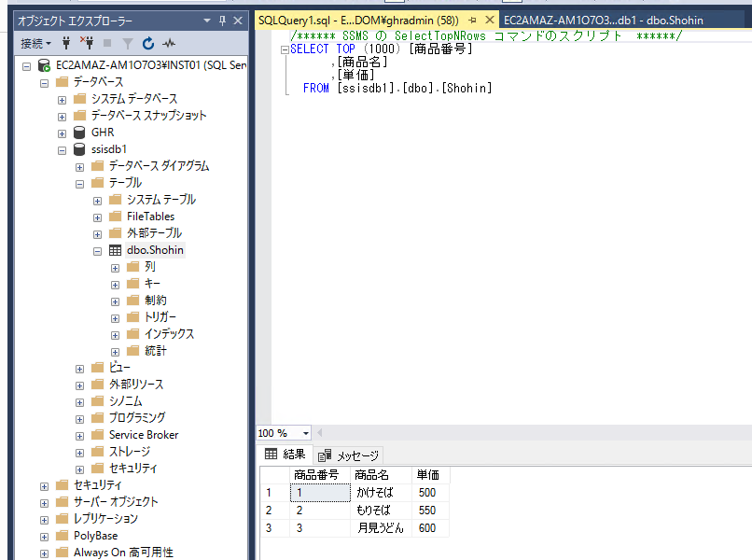This screenshot has height=560, width=752.
Task: Select the ストレージ folder icon
Action: [97, 452]
